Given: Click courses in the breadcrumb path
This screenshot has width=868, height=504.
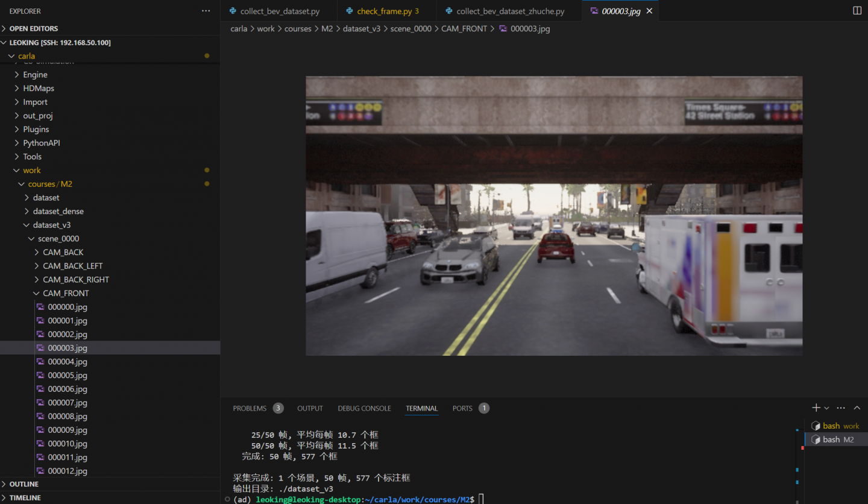Looking at the screenshot, I should [298, 28].
